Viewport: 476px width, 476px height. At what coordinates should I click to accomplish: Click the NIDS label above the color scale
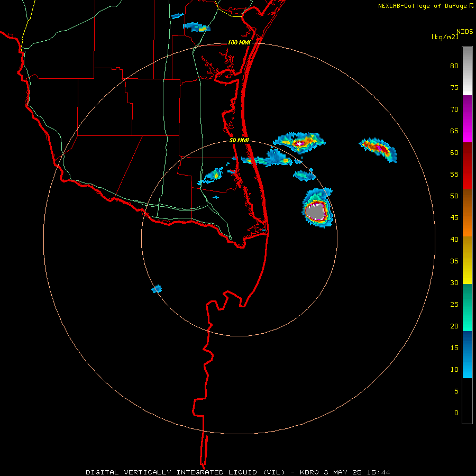[464, 31]
